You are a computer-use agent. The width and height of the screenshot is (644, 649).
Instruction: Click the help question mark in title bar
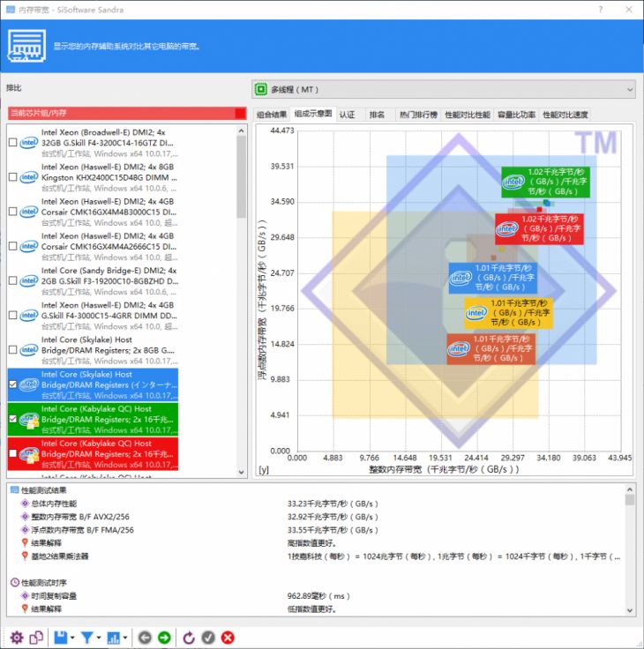[601, 9]
